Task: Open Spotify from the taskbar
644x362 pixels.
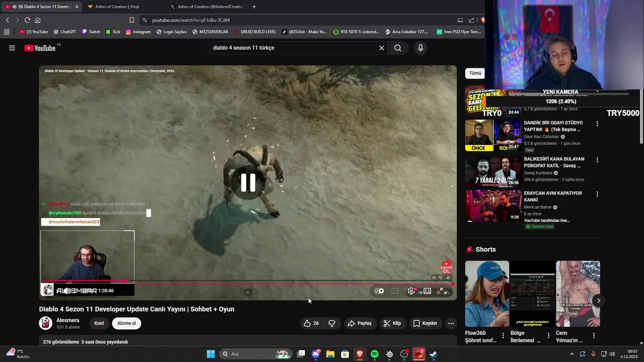Action: pyautogui.click(x=374, y=354)
